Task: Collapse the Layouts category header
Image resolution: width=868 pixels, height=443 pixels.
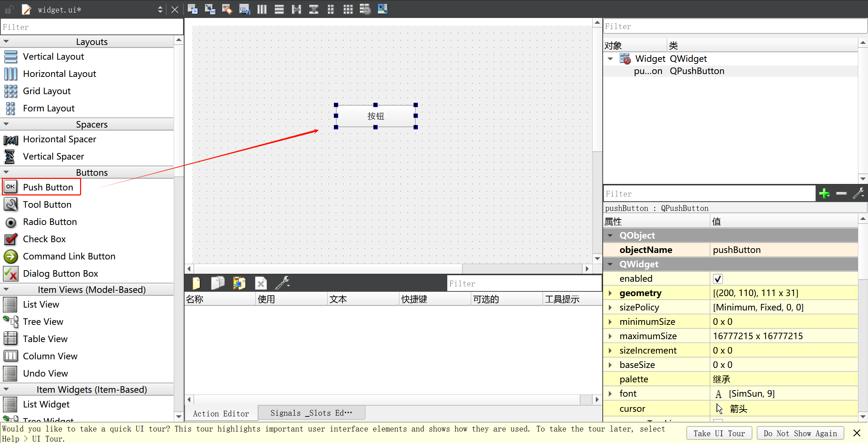Action: [x=6, y=42]
